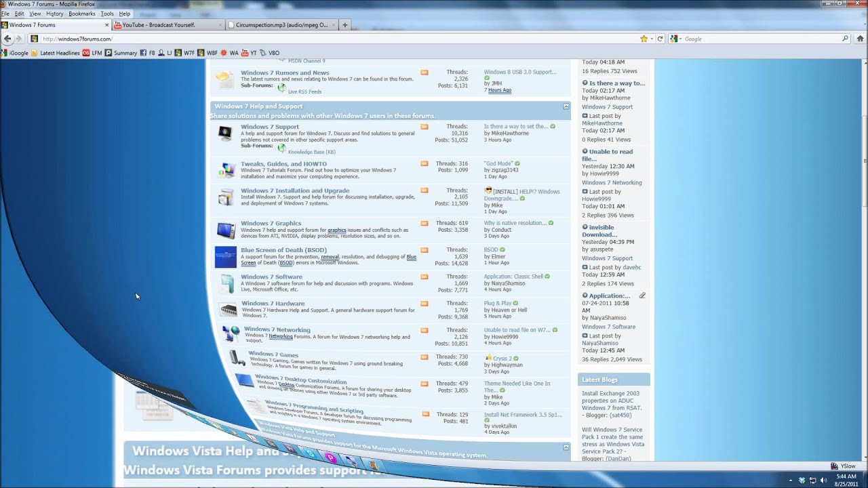Screen dimensions: 868x488
Task: Open the taskbar clock showing 5:44 AM
Action: tap(846, 481)
